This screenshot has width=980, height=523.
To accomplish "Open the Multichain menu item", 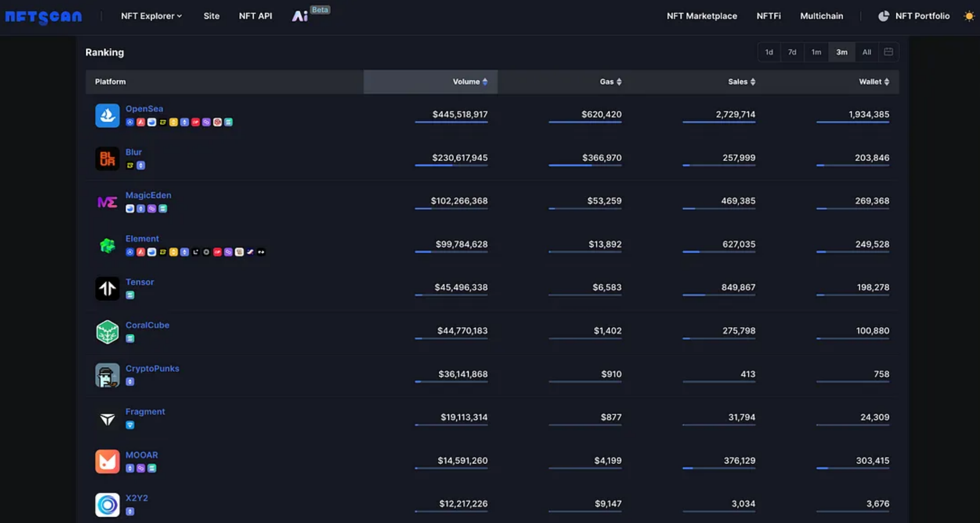I will click(821, 16).
